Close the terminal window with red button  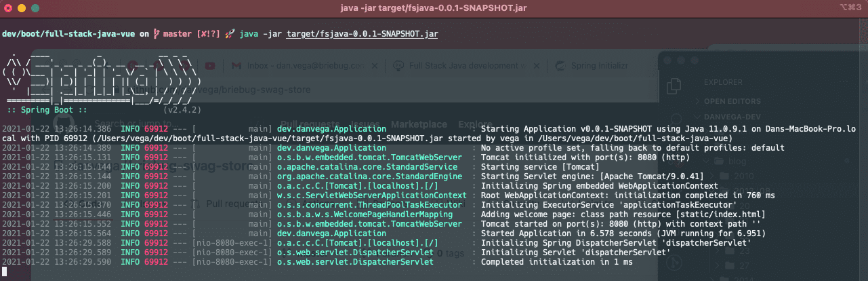tap(8, 7)
